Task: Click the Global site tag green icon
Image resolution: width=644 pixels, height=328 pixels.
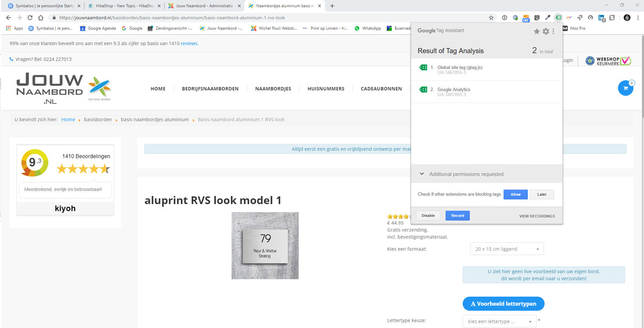Action: [x=423, y=68]
